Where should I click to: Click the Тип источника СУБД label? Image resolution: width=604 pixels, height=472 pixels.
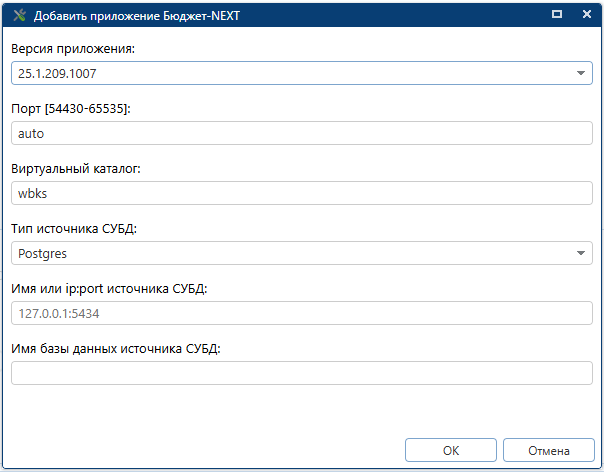(74, 228)
